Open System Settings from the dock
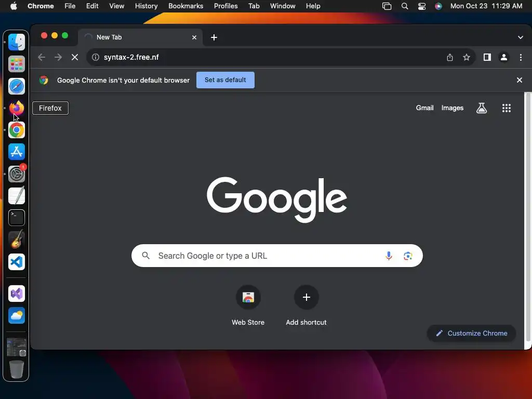 point(16,174)
